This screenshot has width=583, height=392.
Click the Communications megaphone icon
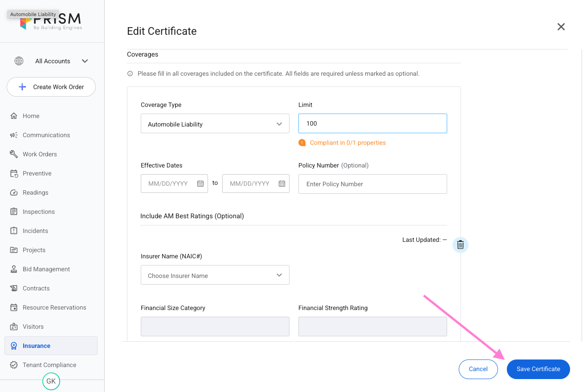14,135
